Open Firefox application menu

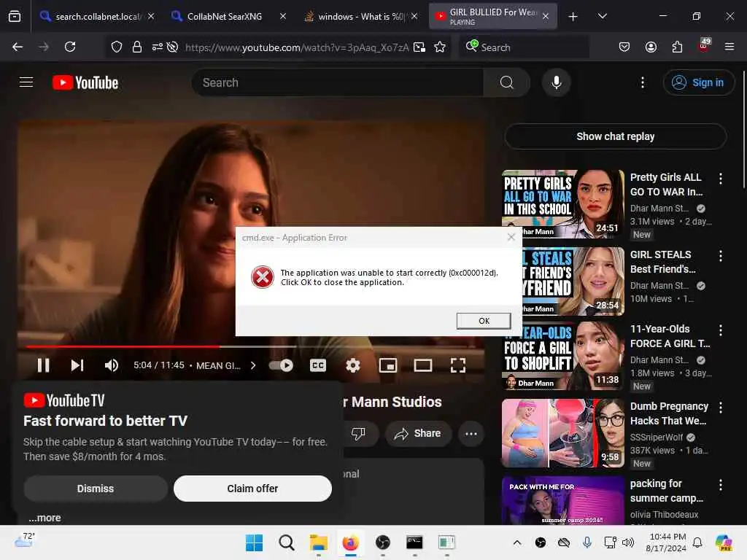tap(729, 47)
